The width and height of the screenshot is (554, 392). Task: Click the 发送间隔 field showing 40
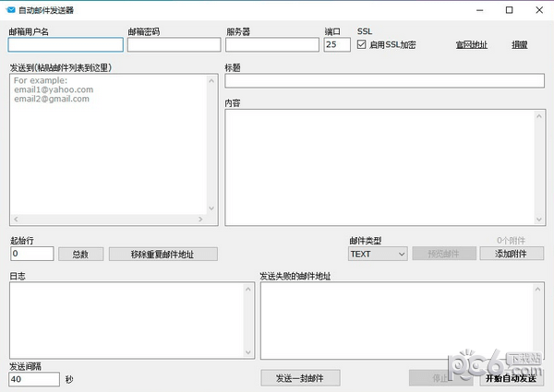(34, 379)
